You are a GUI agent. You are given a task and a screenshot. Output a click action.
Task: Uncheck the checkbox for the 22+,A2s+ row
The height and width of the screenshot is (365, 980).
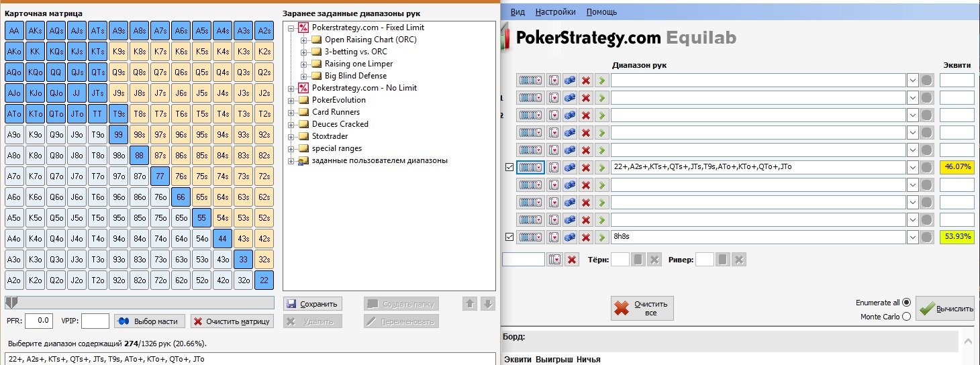pos(509,167)
